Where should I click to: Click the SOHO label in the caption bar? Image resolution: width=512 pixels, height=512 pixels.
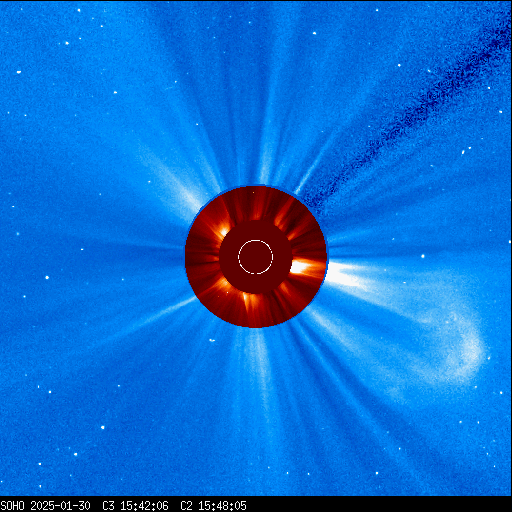tap(12, 506)
